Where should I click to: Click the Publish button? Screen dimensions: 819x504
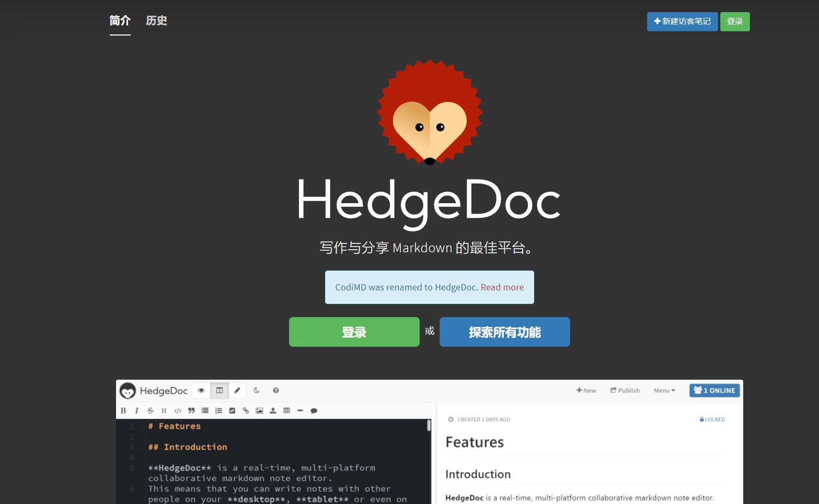[x=625, y=391]
